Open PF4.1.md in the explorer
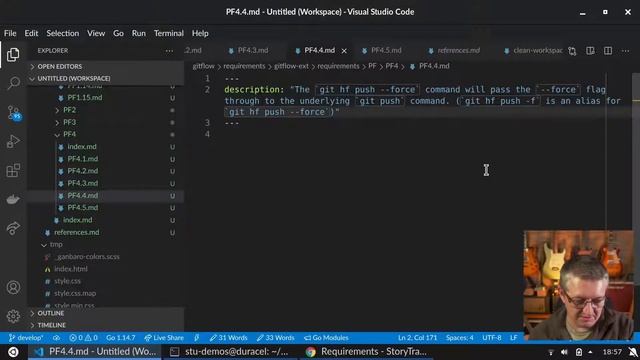 pos(105,159)
